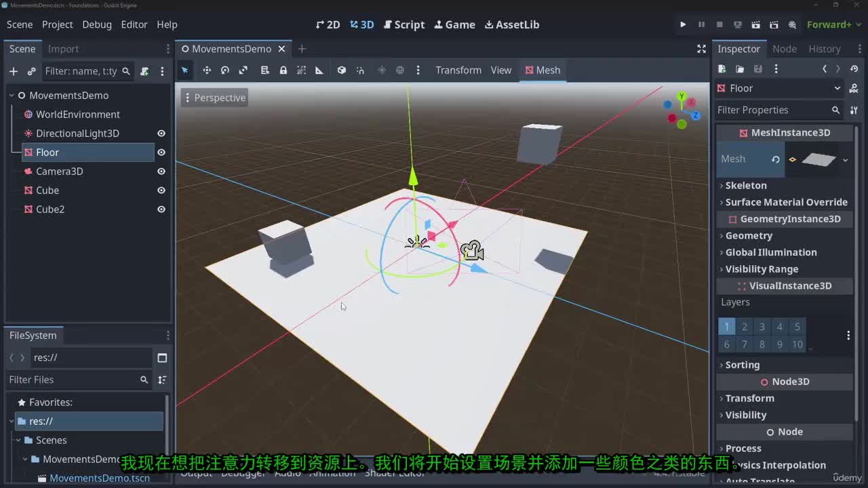The width and height of the screenshot is (868, 488).
Task: Pause the running project
Action: (x=701, y=24)
